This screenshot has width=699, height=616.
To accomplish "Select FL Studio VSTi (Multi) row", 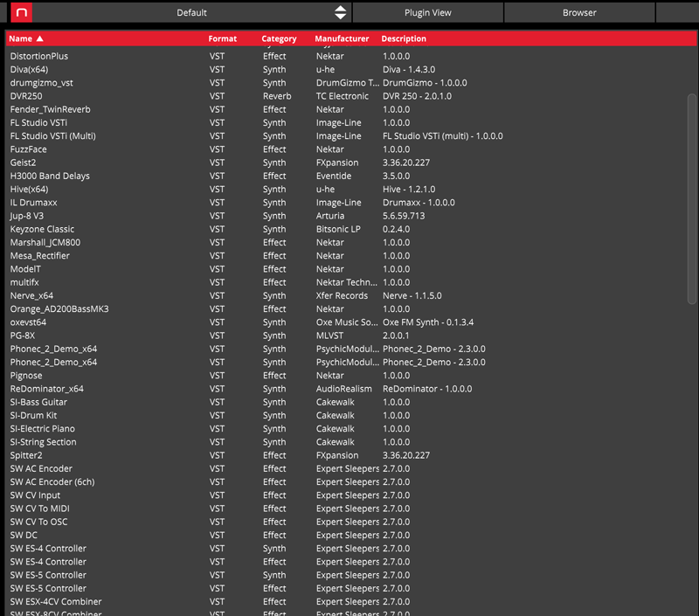I will click(x=351, y=136).
